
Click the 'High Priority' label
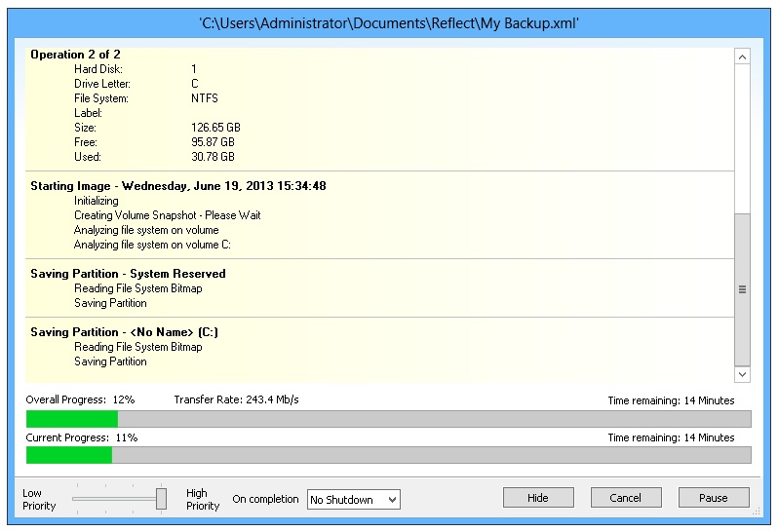pyautogui.click(x=203, y=499)
